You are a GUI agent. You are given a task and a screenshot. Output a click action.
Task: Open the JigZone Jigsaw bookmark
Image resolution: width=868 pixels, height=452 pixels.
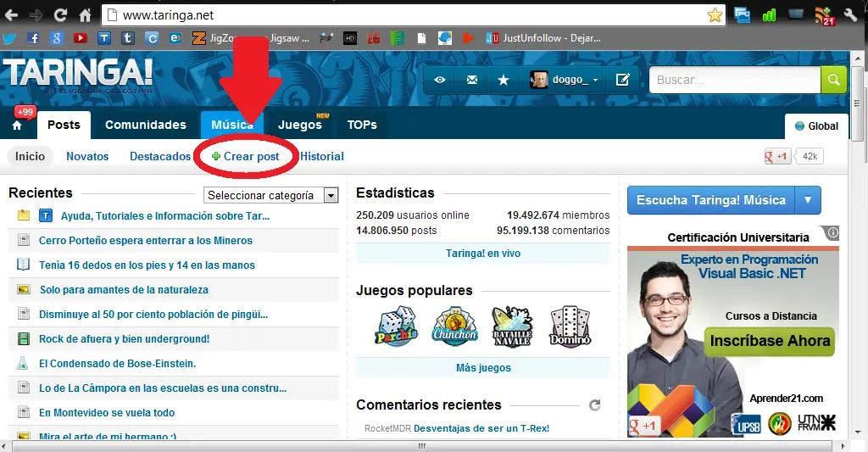[250, 38]
